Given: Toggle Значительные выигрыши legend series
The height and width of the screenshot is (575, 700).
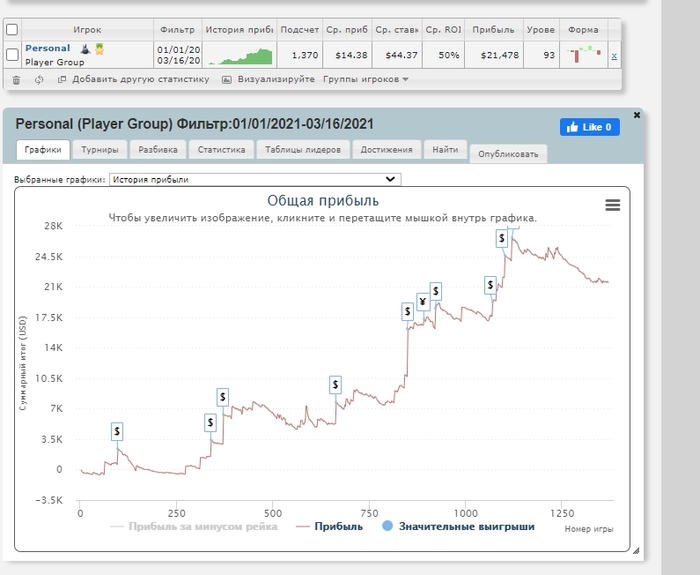Looking at the screenshot, I should coord(458,526).
